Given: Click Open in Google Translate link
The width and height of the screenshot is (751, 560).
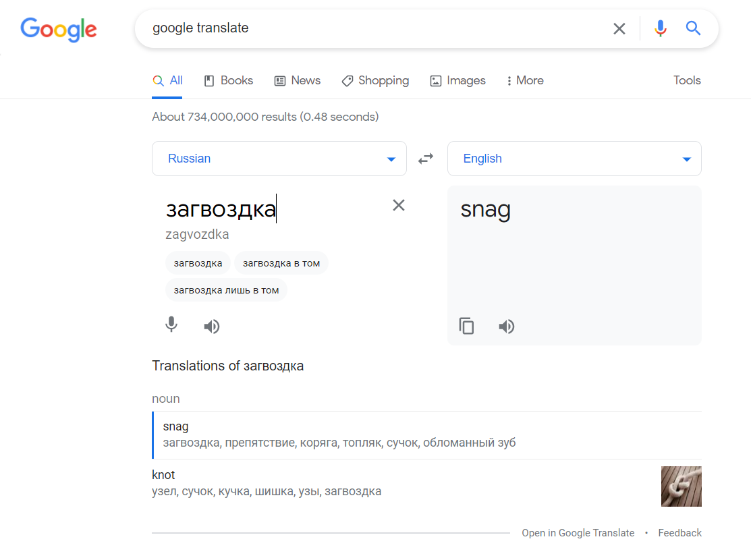Looking at the screenshot, I should (x=578, y=533).
